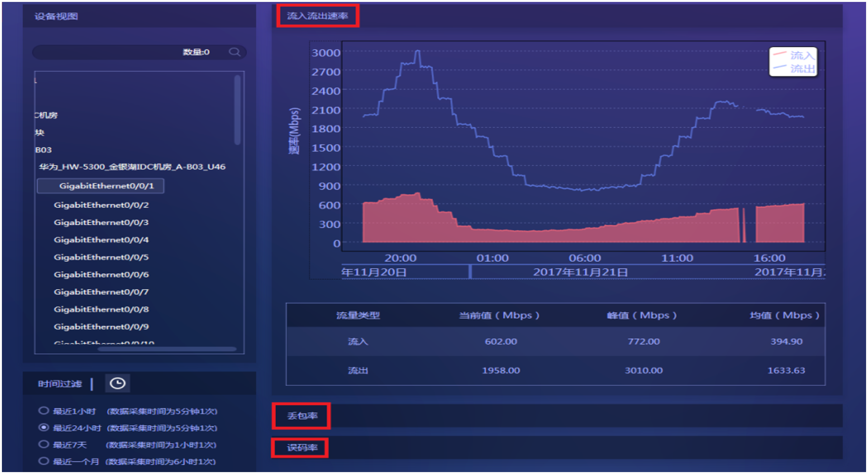
Task: Click the 均值 (Mbps) column header
Action: 785,315
